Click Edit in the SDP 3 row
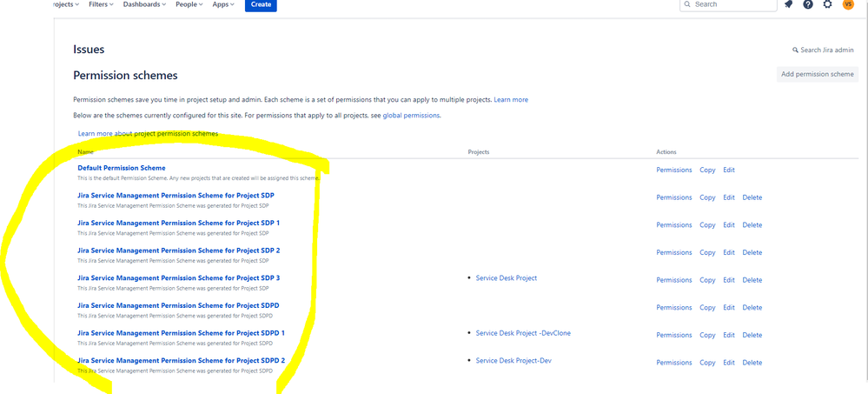The height and width of the screenshot is (394, 868). [x=729, y=280]
